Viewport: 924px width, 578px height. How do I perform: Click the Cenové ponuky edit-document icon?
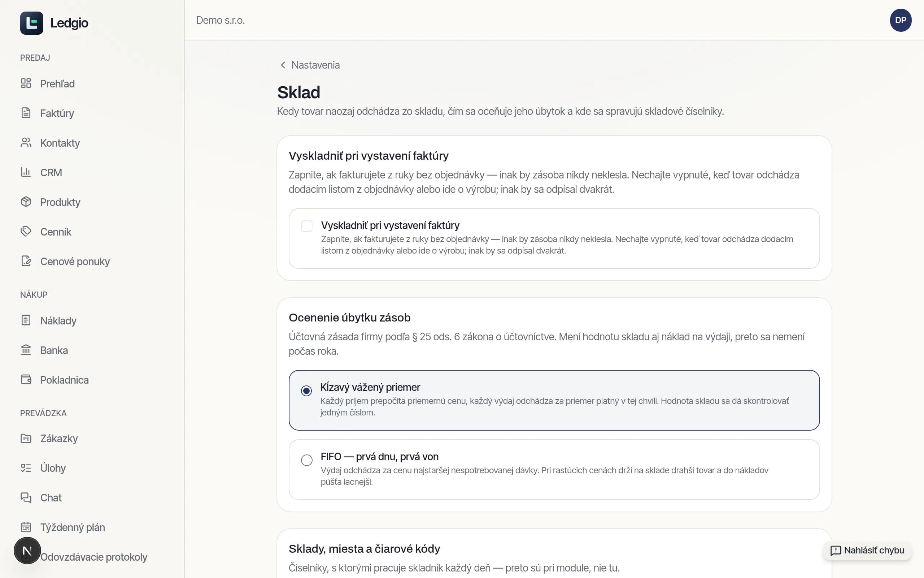(26, 261)
